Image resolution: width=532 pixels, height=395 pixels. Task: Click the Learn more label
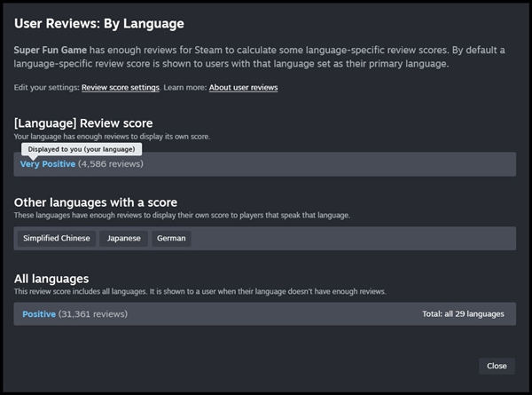tap(185, 88)
